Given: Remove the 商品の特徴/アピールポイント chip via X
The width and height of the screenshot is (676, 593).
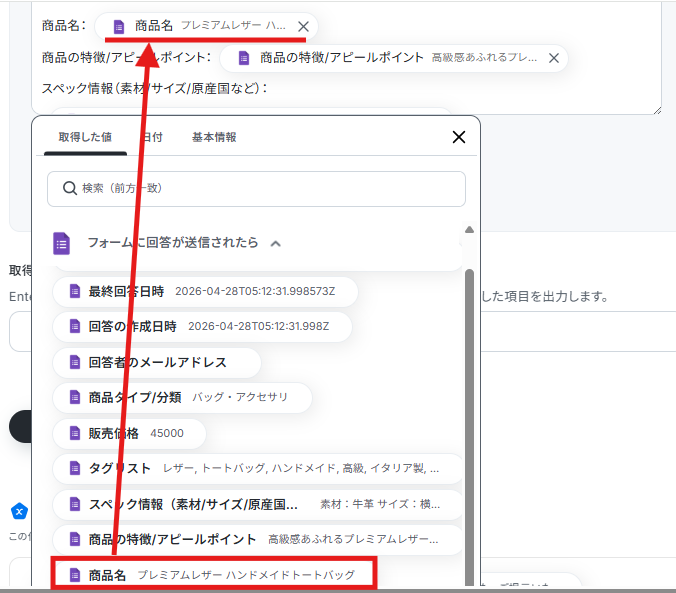Looking at the screenshot, I should (554, 58).
